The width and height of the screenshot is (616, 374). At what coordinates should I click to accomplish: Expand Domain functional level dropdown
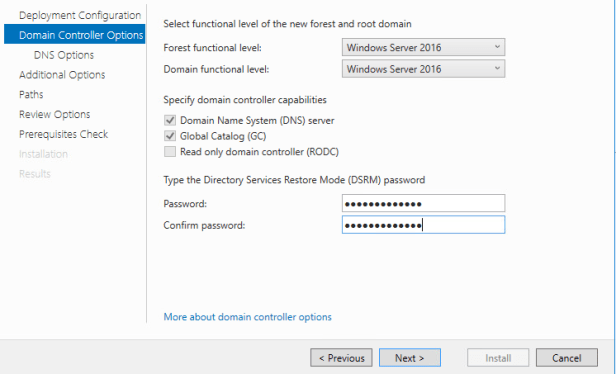[423, 69]
